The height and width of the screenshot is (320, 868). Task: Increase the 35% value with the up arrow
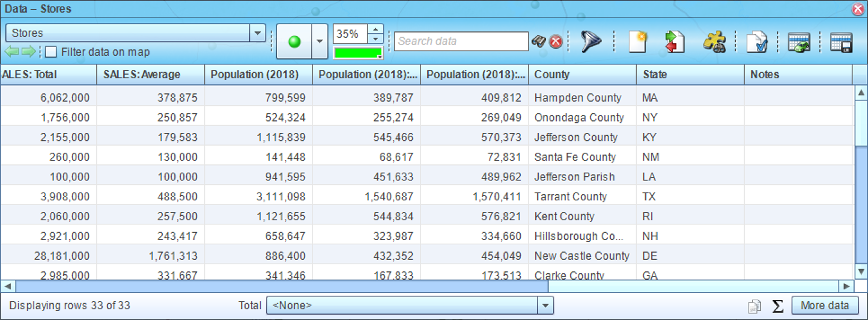[375, 29]
